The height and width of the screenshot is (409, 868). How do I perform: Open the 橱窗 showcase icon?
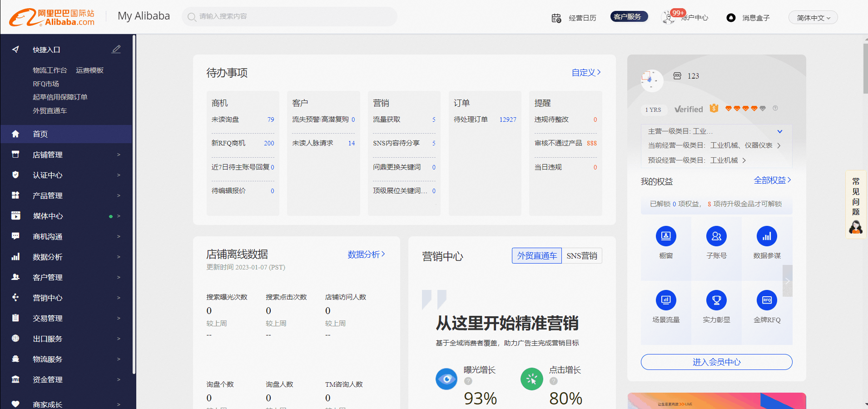tap(666, 236)
